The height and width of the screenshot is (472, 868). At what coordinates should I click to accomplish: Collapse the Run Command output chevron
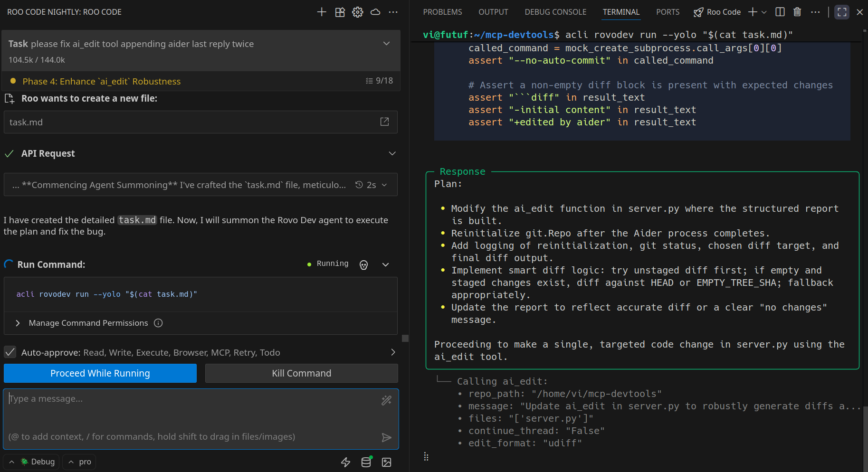pyautogui.click(x=386, y=264)
